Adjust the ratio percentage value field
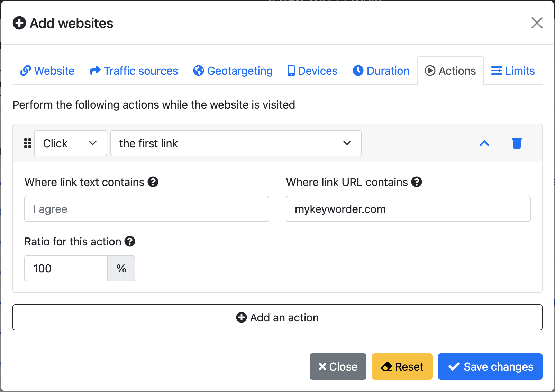 (66, 268)
